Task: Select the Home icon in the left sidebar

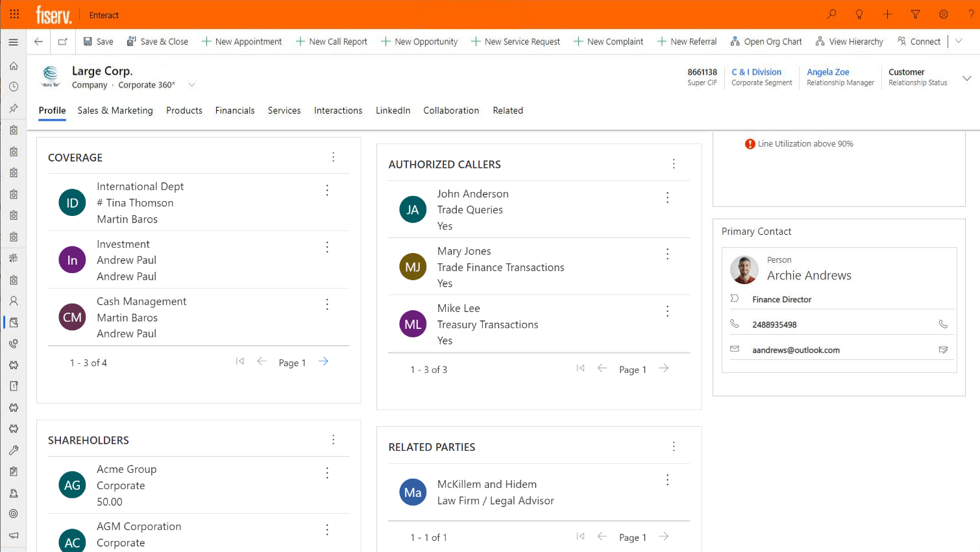Action: coord(13,65)
